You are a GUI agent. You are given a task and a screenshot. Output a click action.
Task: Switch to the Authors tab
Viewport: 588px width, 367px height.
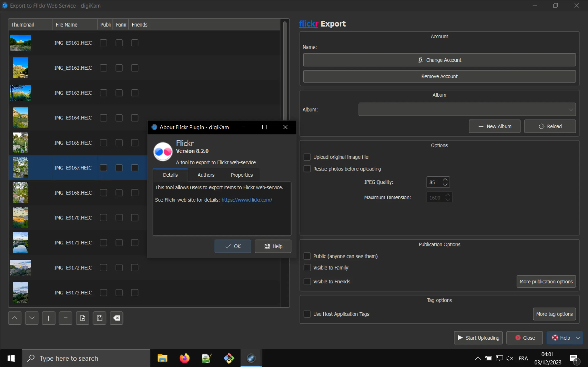click(206, 175)
